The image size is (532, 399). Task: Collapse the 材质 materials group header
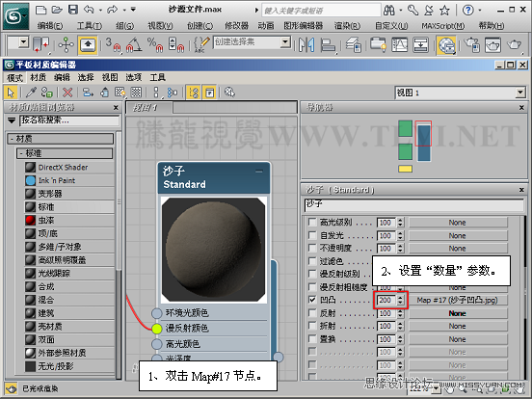click(61, 139)
